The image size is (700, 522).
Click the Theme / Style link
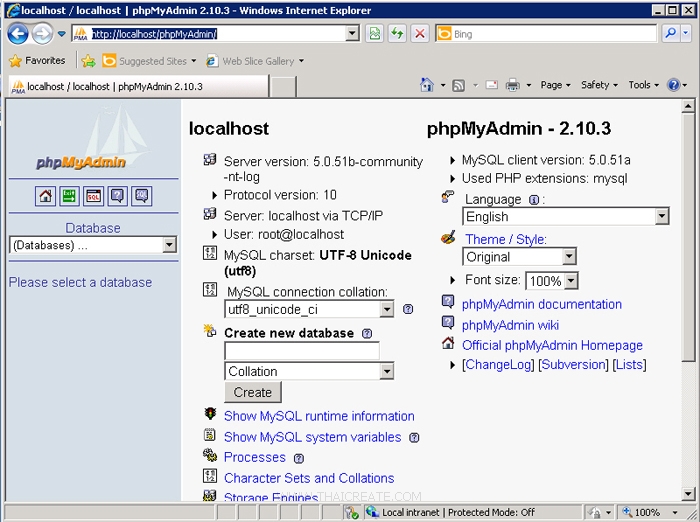click(505, 239)
